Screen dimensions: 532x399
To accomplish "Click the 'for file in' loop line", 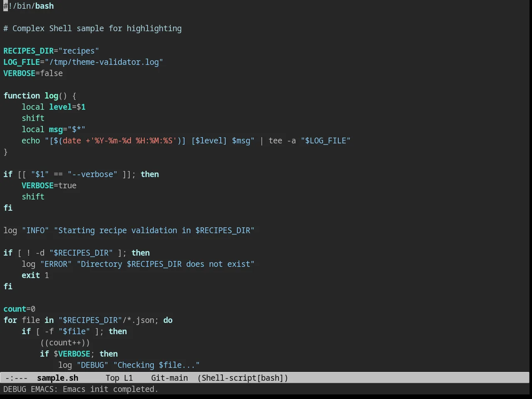I will [88, 320].
